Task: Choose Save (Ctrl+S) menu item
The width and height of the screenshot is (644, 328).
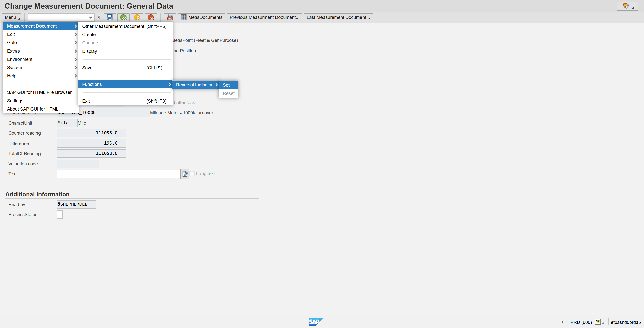Action: [126, 68]
